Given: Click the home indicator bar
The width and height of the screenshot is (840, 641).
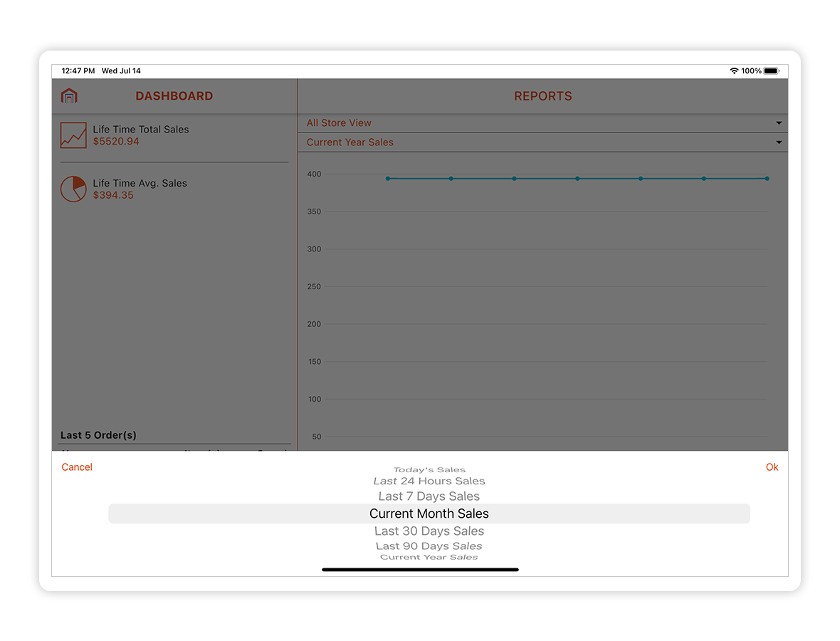Looking at the screenshot, I should pos(420,570).
